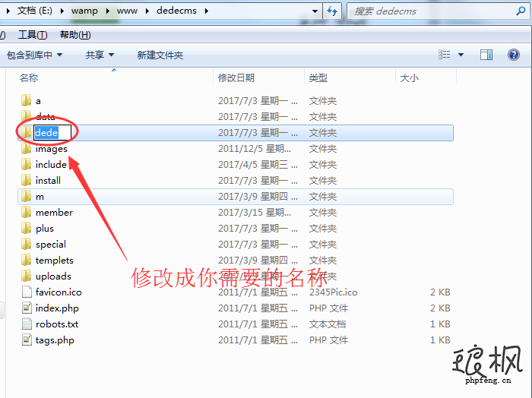
Task: Select the install folder name
Action: click(x=48, y=180)
